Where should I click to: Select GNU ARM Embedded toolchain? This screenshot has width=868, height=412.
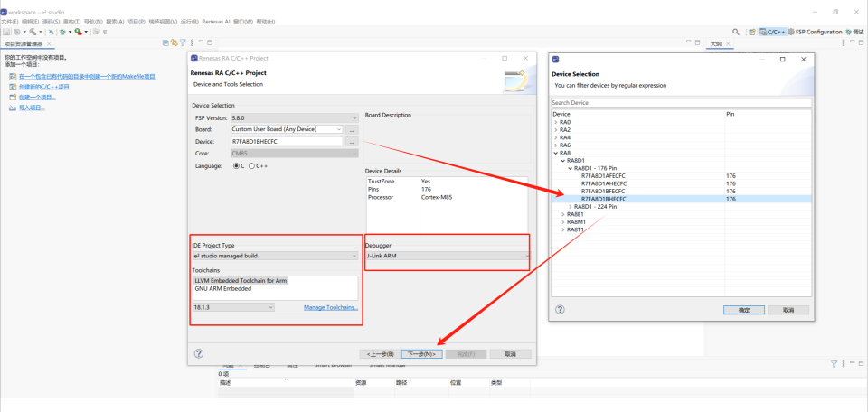coord(222,288)
